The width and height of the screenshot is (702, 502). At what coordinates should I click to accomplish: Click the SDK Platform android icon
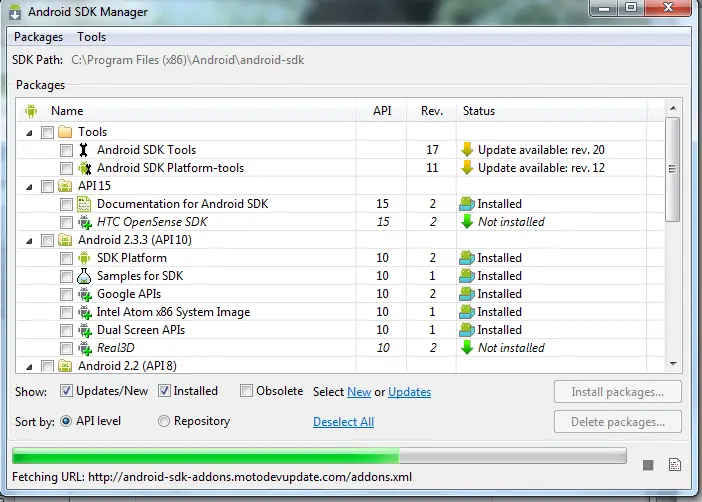tap(84, 258)
